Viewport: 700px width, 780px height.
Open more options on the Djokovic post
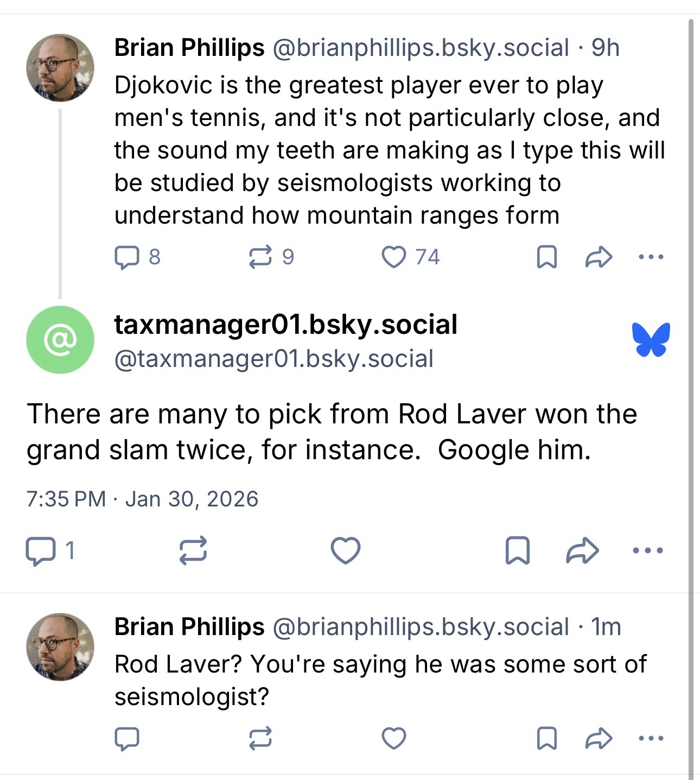point(651,257)
